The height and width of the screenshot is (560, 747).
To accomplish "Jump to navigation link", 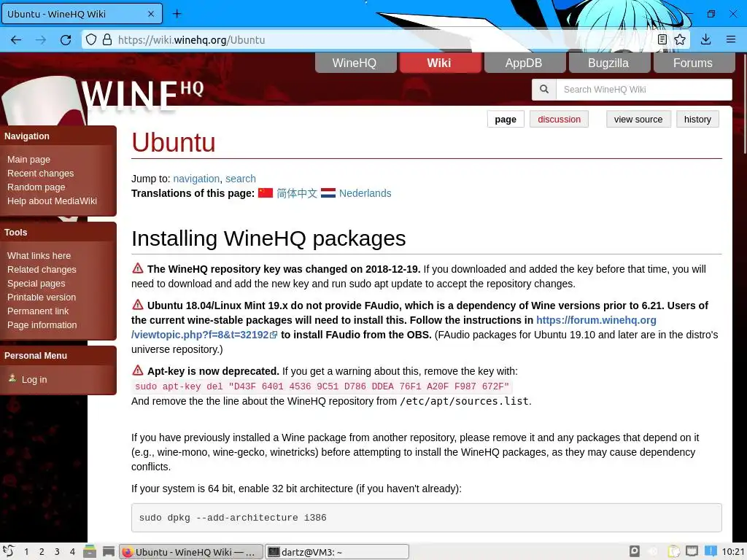I will pos(196,179).
